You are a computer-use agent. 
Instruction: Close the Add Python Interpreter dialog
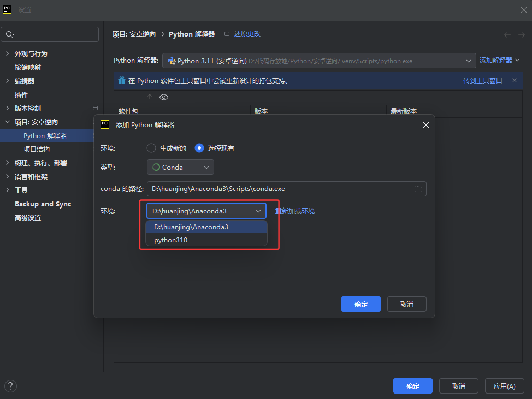[x=426, y=125]
